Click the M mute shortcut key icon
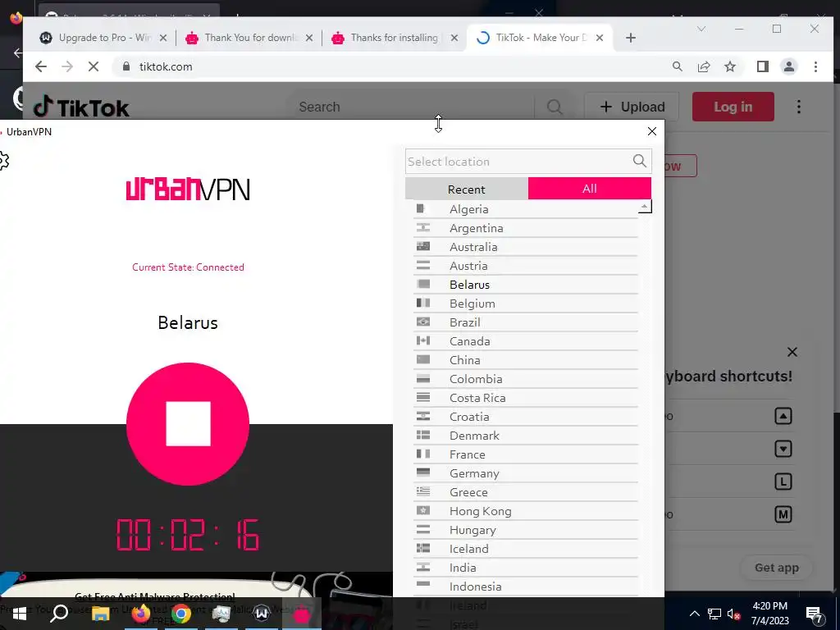 783,515
